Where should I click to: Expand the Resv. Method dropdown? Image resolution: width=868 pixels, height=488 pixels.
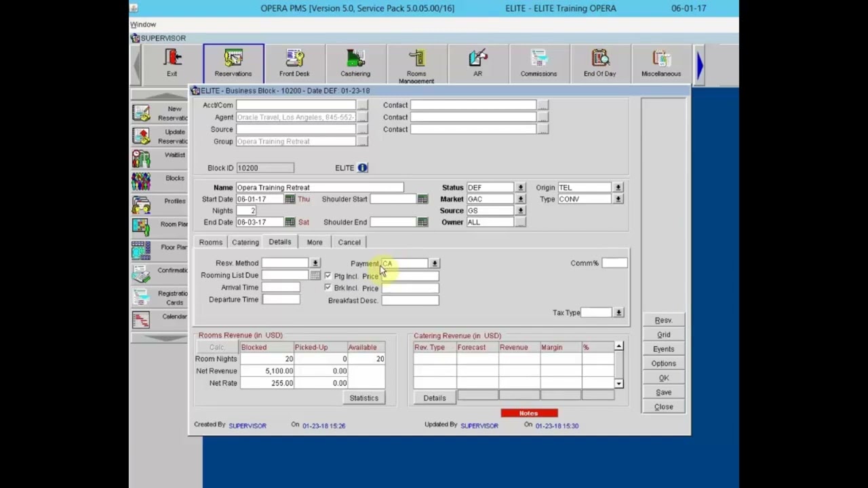click(x=315, y=263)
